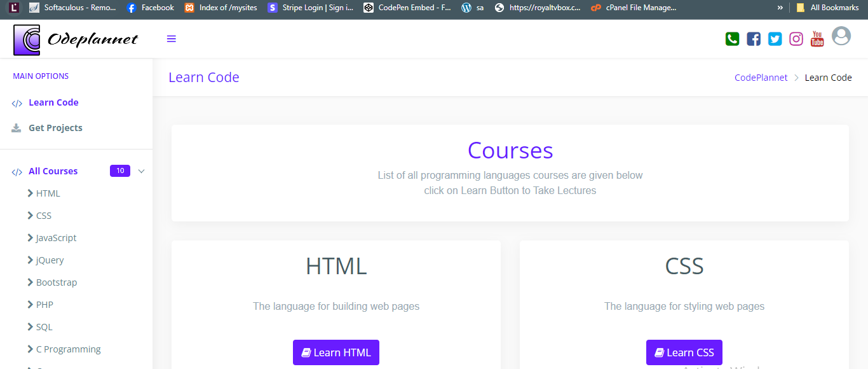868x369 pixels.
Task: Expand the Bootstrap sidebar entry
Action: (x=56, y=282)
